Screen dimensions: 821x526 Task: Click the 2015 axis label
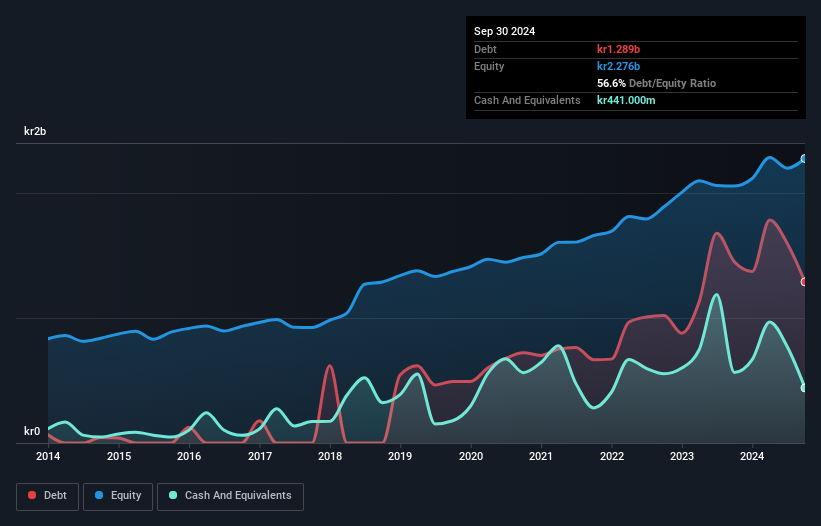coord(119,456)
